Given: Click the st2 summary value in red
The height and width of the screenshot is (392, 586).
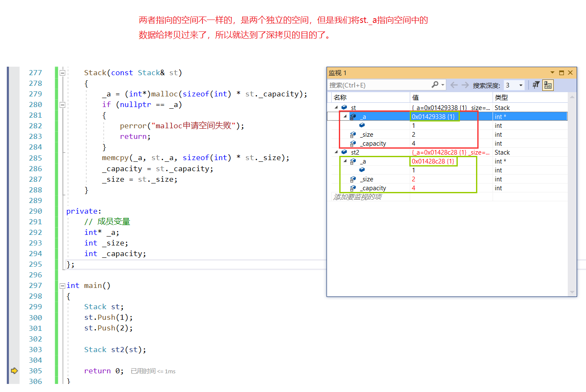Looking at the screenshot, I should (451, 152).
